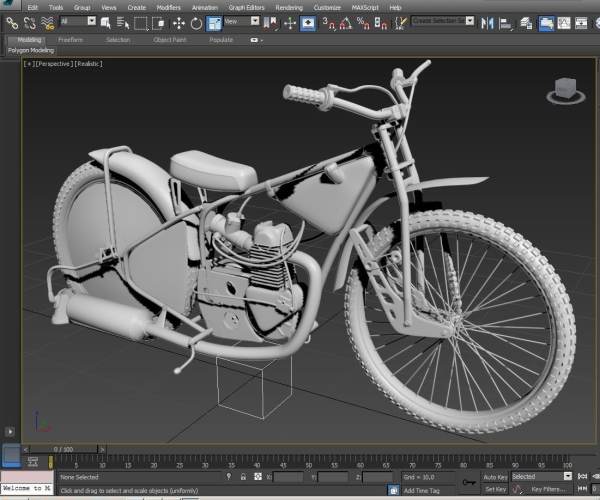Open the Group menu
Viewport: 600px width, 500px height.
(82, 7)
